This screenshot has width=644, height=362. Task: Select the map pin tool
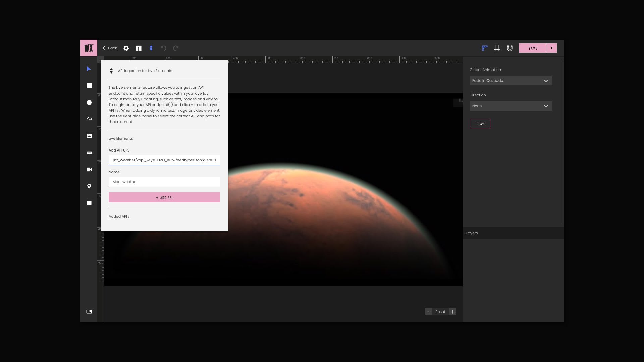click(89, 186)
